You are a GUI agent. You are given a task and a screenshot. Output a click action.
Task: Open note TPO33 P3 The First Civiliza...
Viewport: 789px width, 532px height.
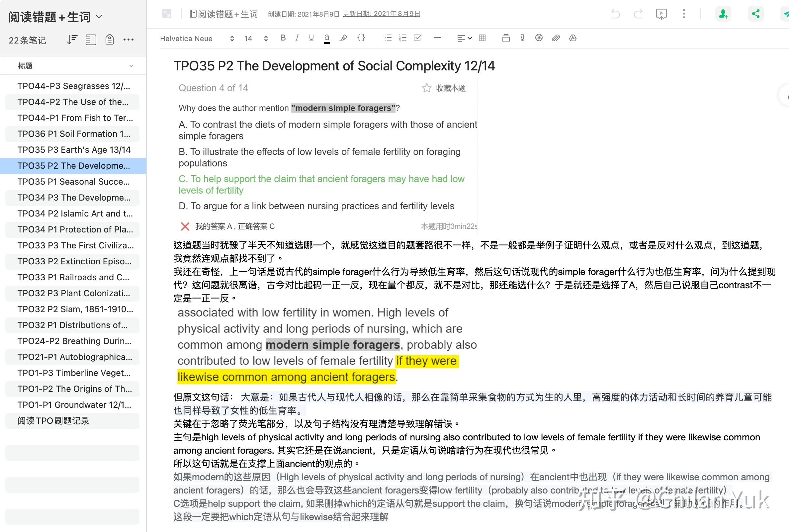(x=73, y=246)
